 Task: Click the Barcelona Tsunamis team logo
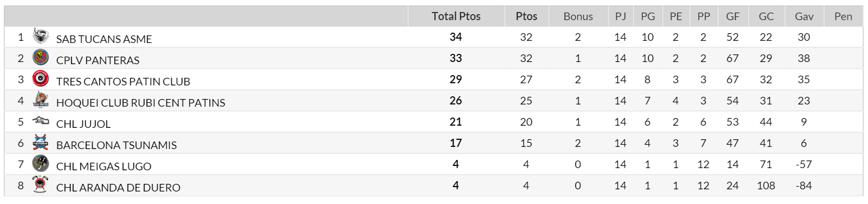[x=41, y=142]
